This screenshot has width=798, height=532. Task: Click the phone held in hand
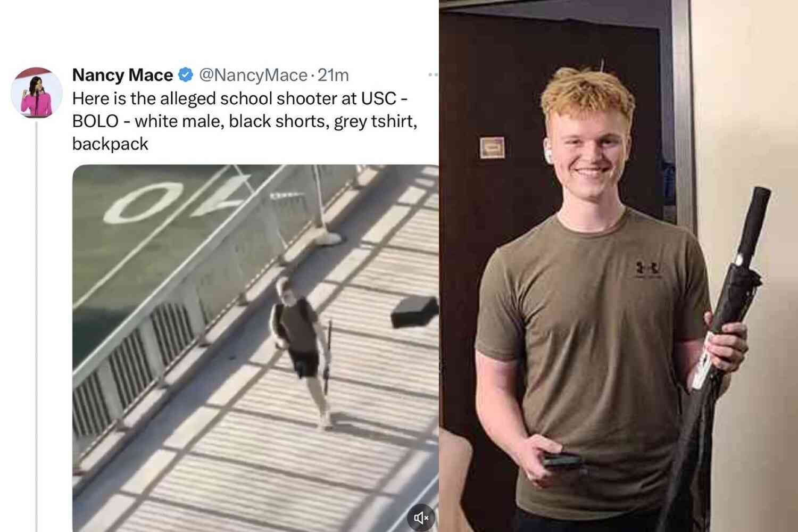[561, 460]
